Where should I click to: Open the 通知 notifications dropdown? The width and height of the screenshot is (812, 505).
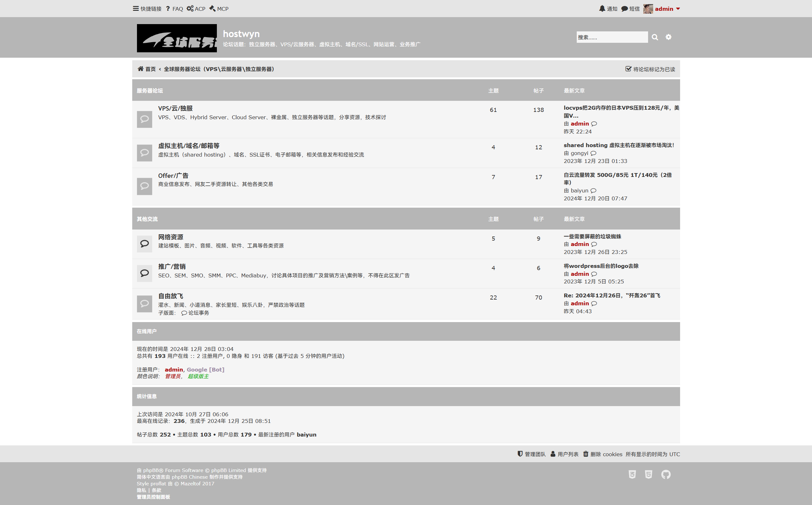click(612, 9)
